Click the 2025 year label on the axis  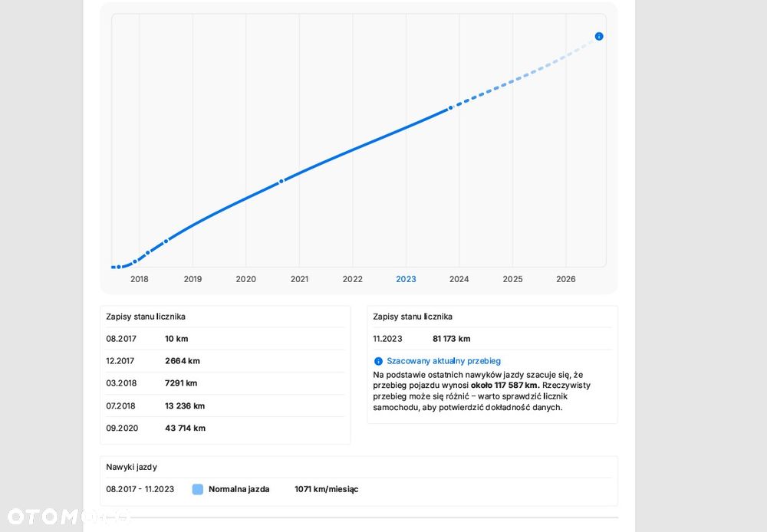(x=512, y=279)
